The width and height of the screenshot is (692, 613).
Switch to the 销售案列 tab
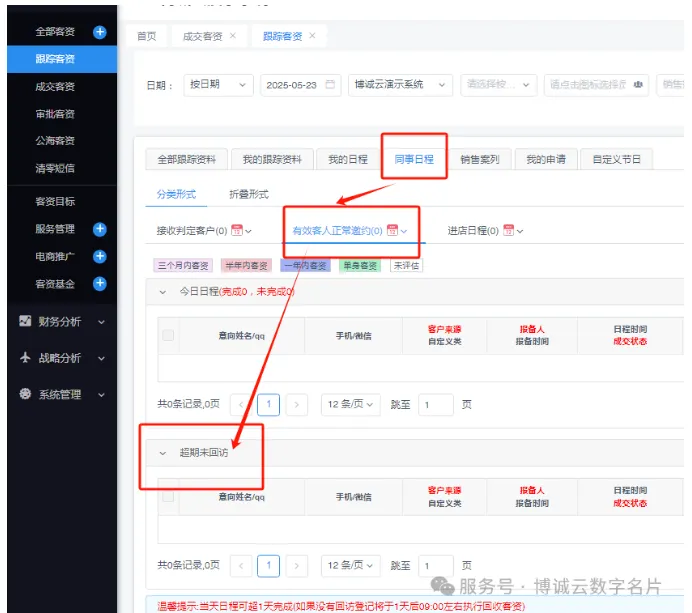pyautogui.click(x=479, y=159)
